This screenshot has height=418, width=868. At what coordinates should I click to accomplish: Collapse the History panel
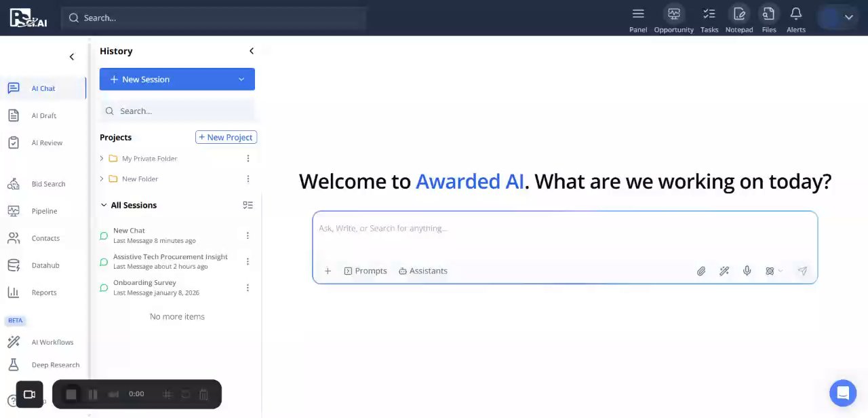pos(252,51)
